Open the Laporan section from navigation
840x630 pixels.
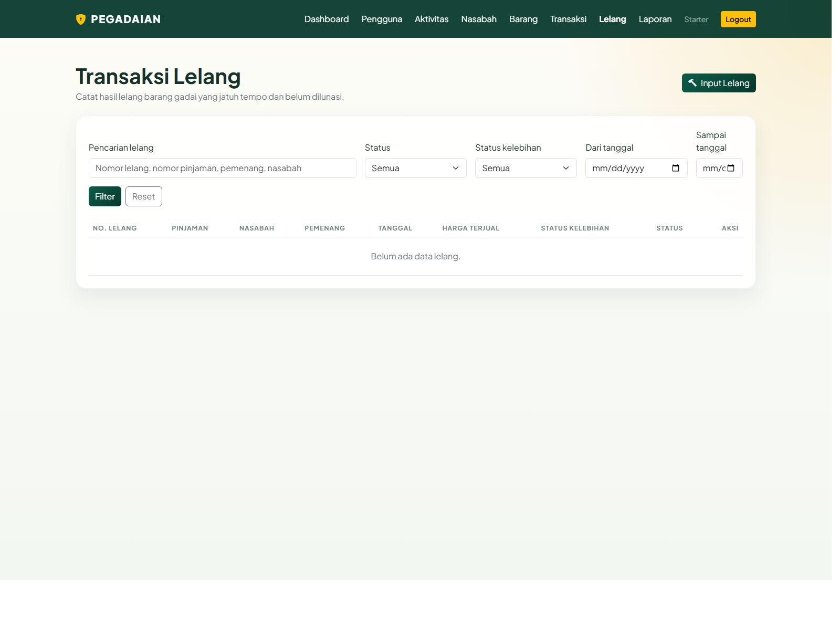(x=655, y=19)
